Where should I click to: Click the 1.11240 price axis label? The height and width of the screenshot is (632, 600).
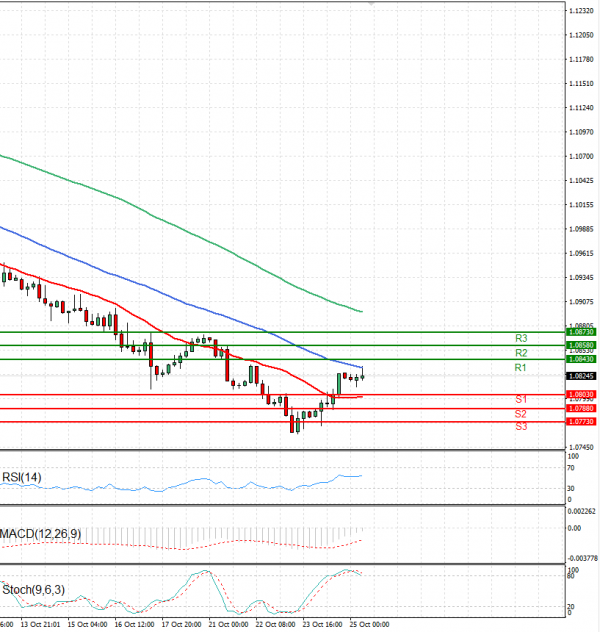point(581,108)
